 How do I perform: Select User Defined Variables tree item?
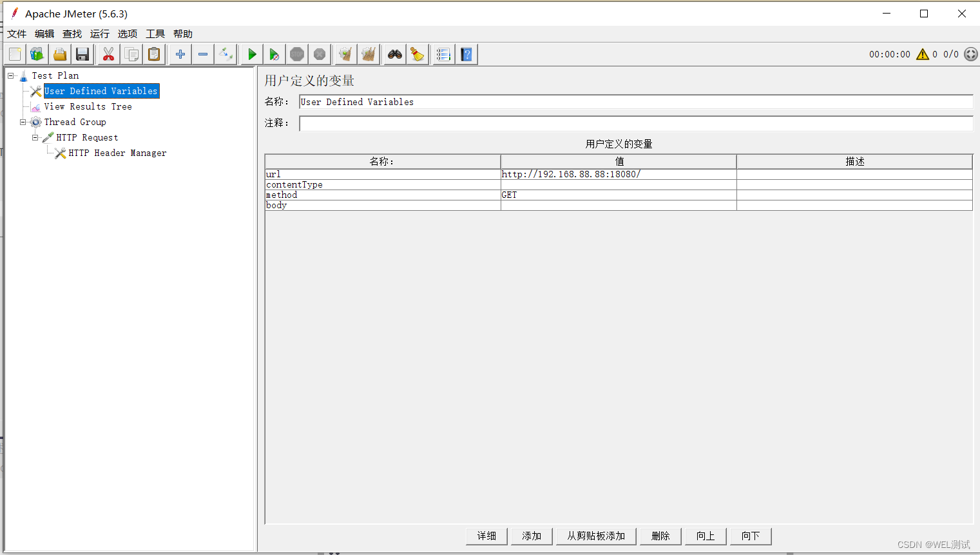101,91
